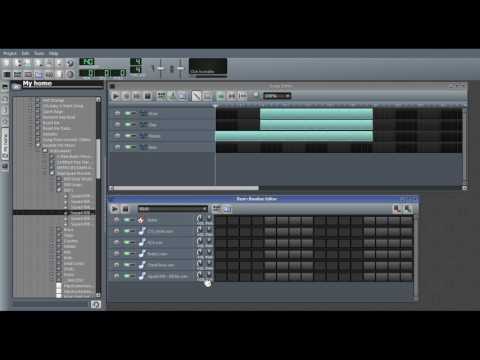Click the create-from-template toolbar icon
This screenshot has width=480, height=360.
pyautogui.click(x=17, y=63)
